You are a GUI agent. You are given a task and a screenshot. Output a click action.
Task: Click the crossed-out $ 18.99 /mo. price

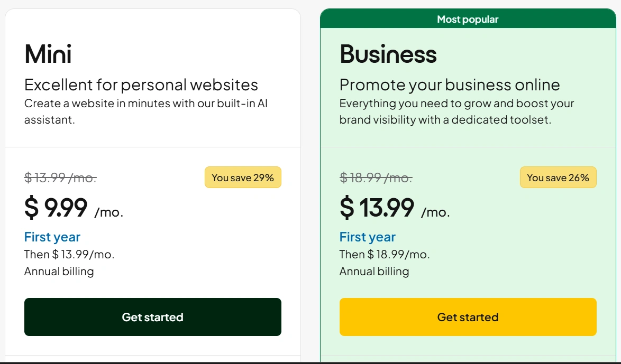pos(376,178)
